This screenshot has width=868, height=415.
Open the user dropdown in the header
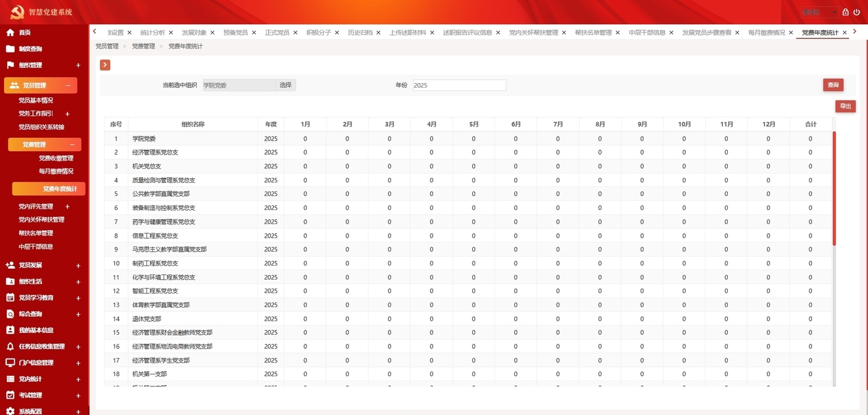tap(819, 12)
